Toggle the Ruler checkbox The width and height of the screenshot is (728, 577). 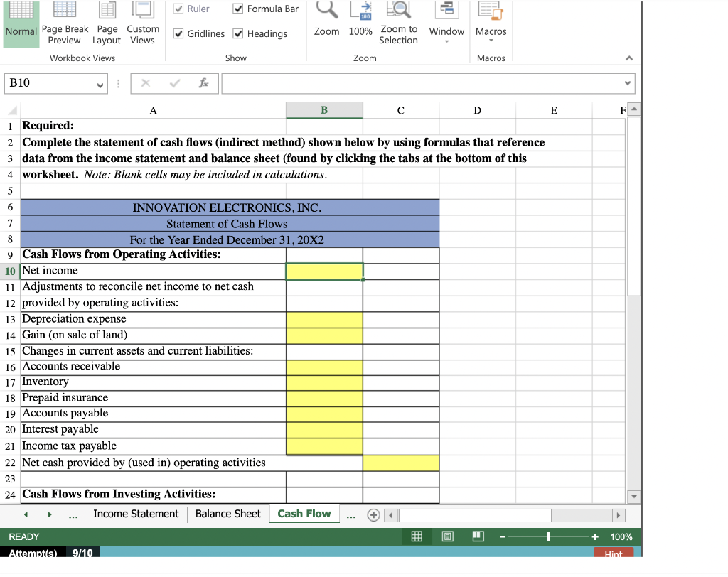click(x=178, y=9)
